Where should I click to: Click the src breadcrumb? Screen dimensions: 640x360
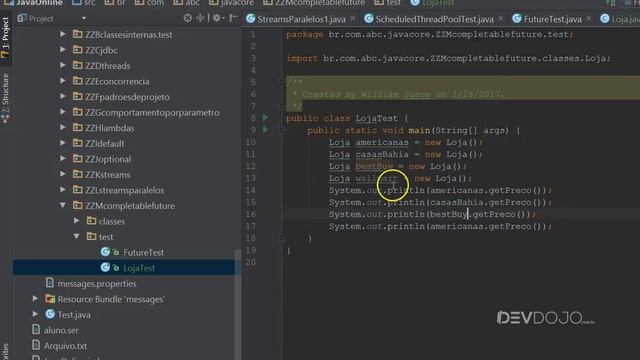pyautogui.click(x=89, y=2)
